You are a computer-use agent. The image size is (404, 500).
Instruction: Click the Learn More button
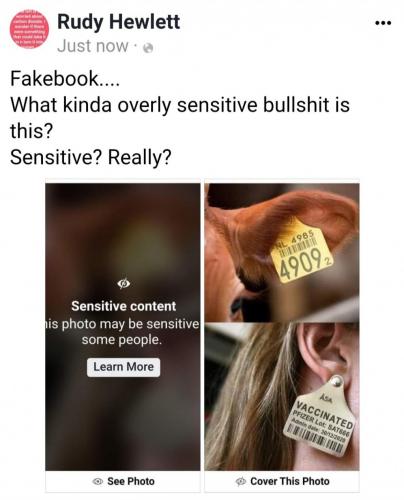tap(124, 367)
